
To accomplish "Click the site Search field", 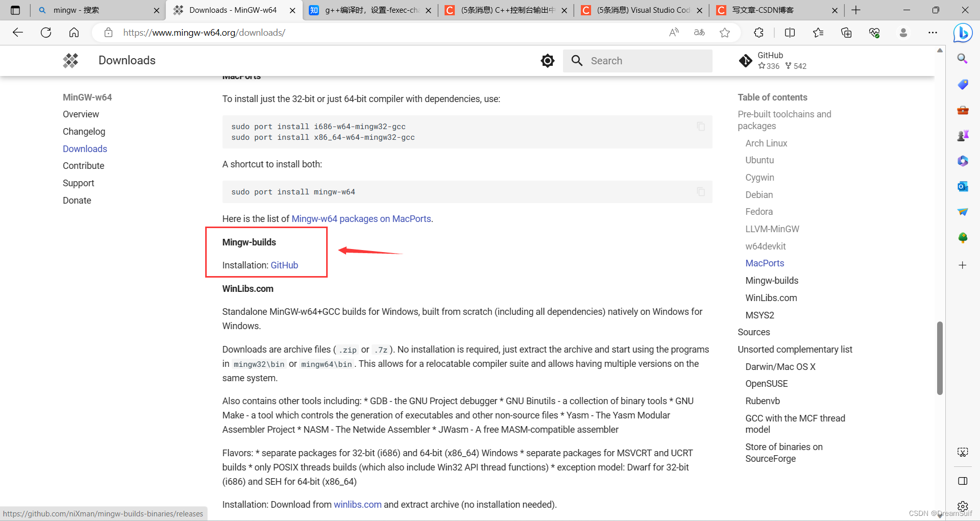I will [638, 61].
